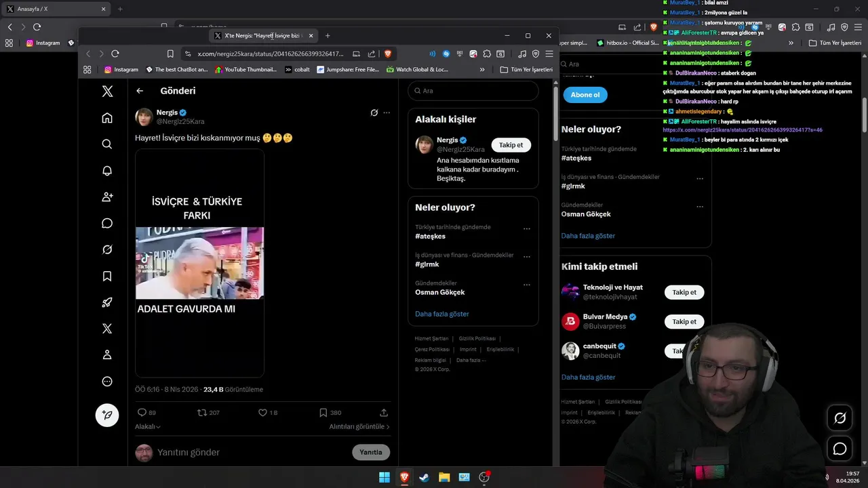
Task: Open the rocket icon in X sidebar
Action: tap(107, 303)
